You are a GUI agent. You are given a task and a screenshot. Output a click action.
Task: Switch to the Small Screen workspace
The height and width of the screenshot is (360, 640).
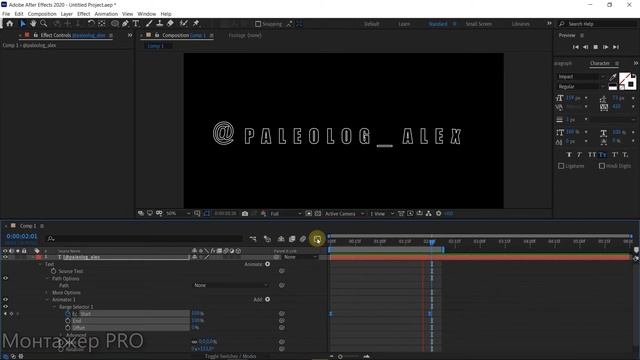[x=479, y=24]
